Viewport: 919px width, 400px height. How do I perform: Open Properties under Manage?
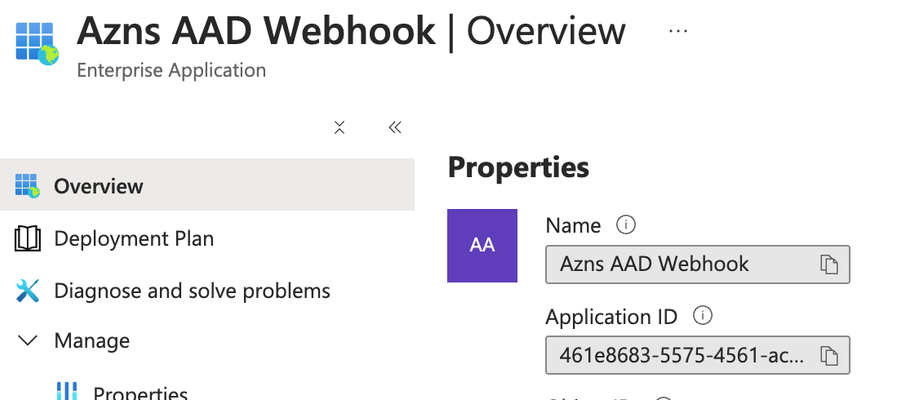pyautogui.click(x=141, y=393)
